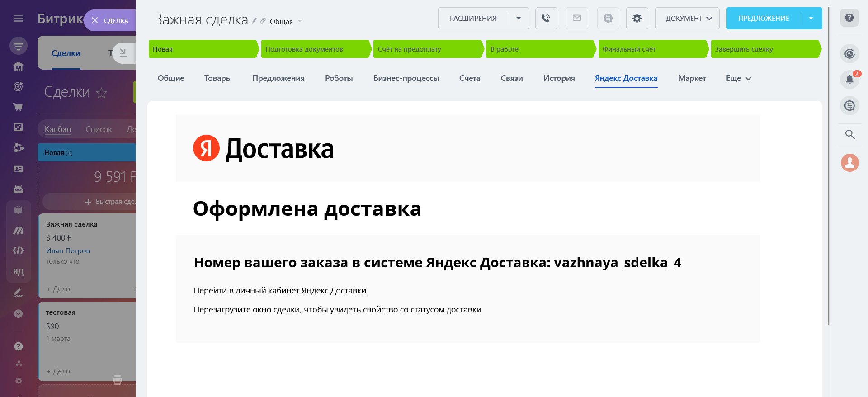868x397 pixels.
Task: Switch to the Товары tab
Action: (218, 78)
